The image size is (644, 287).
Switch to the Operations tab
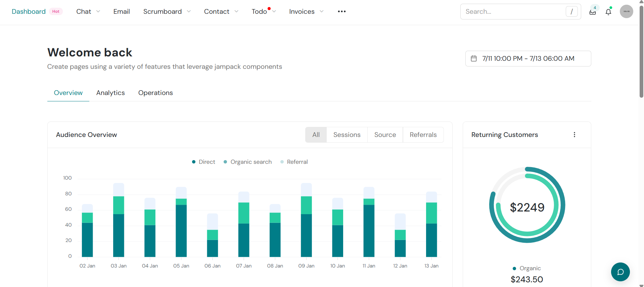pos(155,93)
